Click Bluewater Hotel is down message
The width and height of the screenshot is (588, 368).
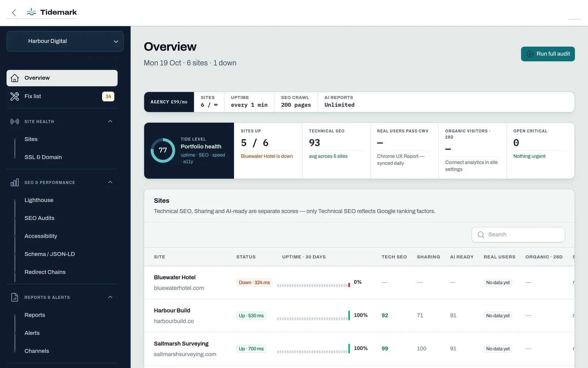pos(267,156)
